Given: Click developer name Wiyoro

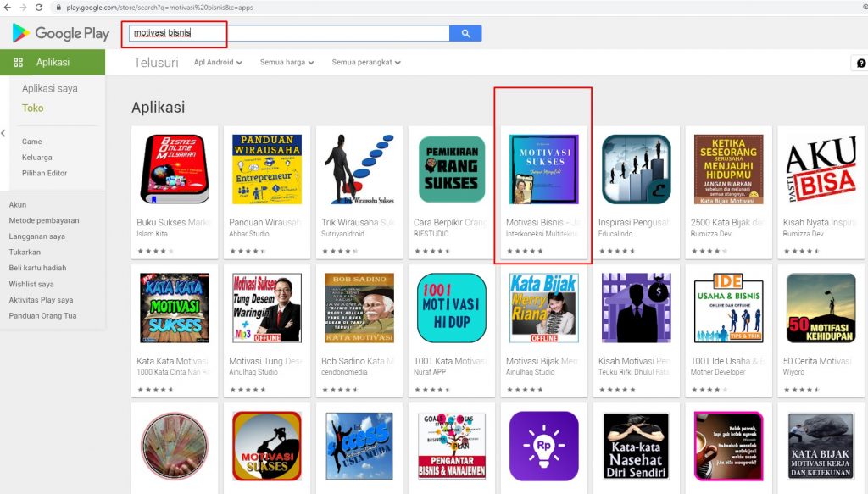Looking at the screenshot, I should [793, 372].
